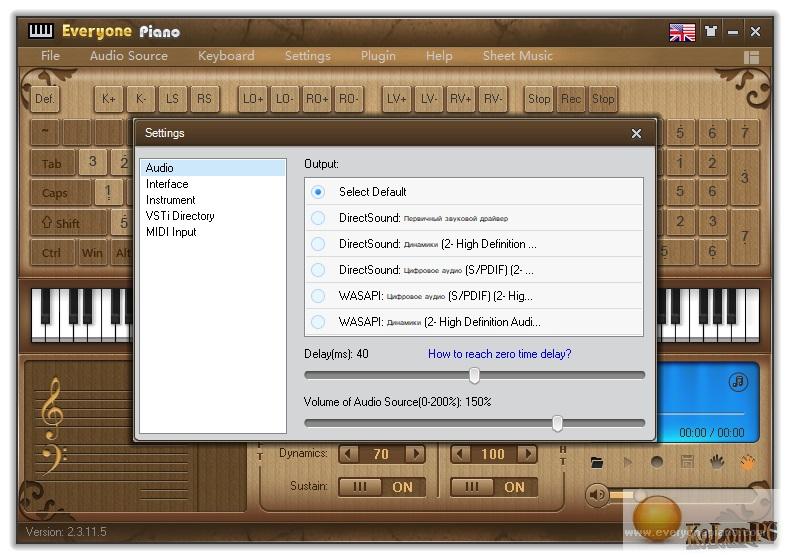Screen dimensions: 787x557
Task: Click the Rec button in top toolbar
Action: pos(571,99)
